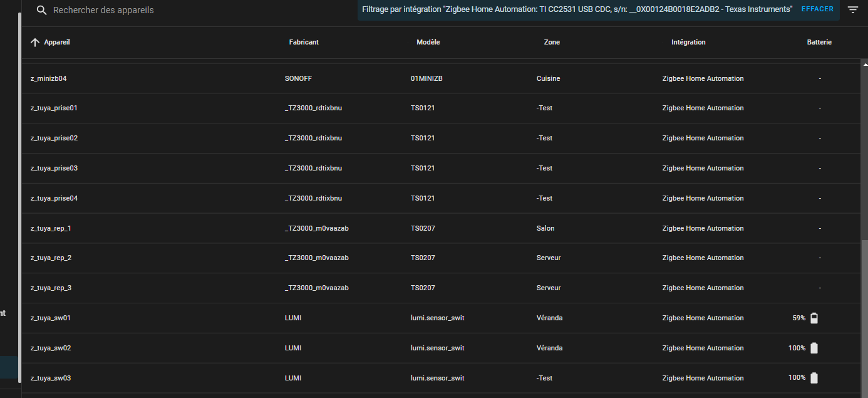The width and height of the screenshot is (868, 398).
Task: Sort by the Fabricant column header
Action: pyautogui.click(x=304, y=42)
